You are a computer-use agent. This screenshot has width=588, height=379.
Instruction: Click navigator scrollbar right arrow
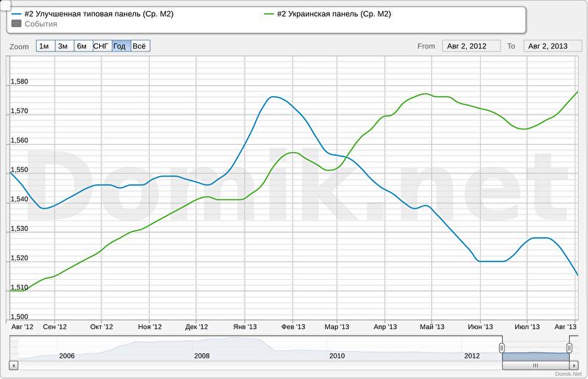pyautogui.click(x=574, y=365)
